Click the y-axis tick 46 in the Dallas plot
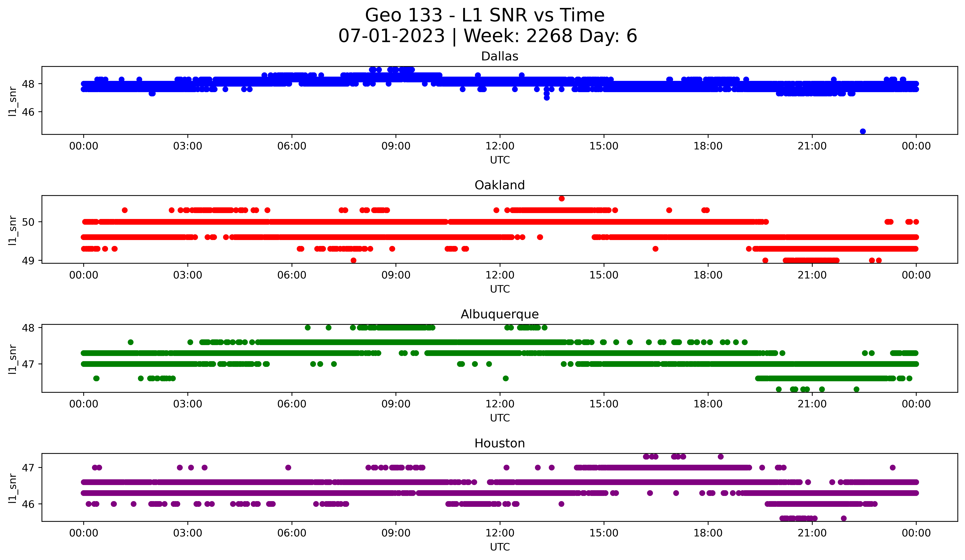Image resolution: width=965 pixels, height=560 pixels. click(28, 112)
